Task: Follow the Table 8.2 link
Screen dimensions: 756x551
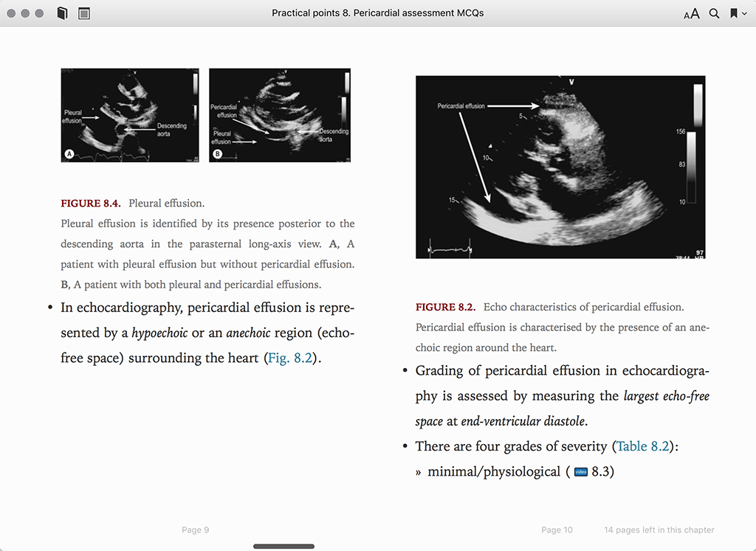Action: tap(643, 446)
